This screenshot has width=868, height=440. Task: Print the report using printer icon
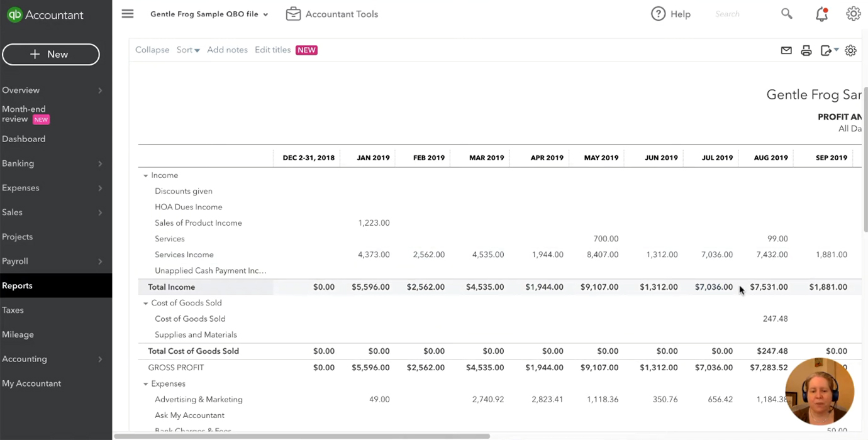coord(806,51)
